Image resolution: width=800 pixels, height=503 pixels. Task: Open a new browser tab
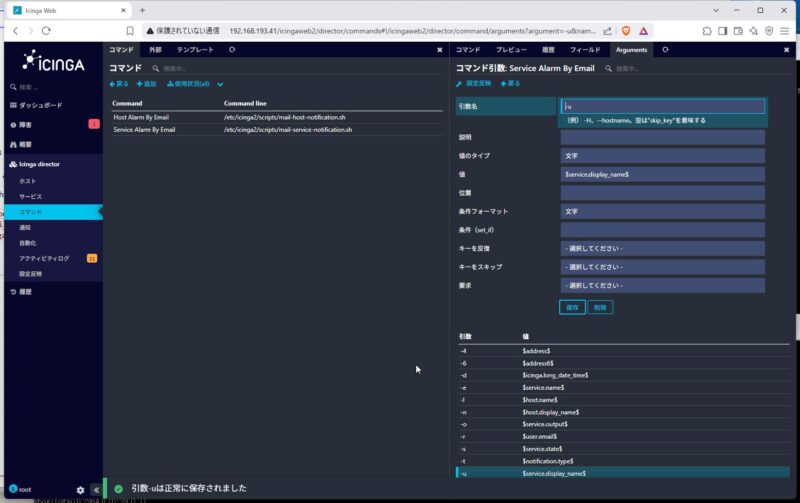142,10
